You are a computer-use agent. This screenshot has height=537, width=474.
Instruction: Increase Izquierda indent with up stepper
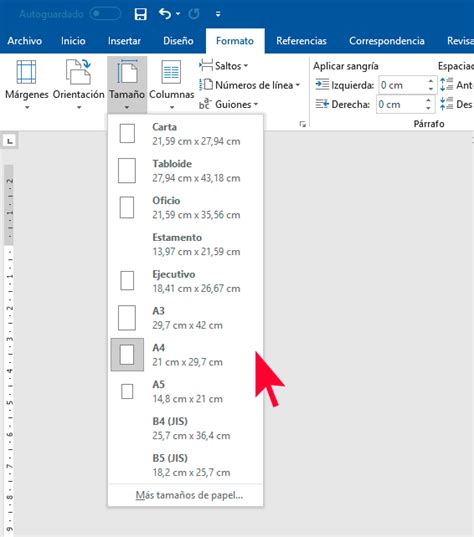(431, 81)
